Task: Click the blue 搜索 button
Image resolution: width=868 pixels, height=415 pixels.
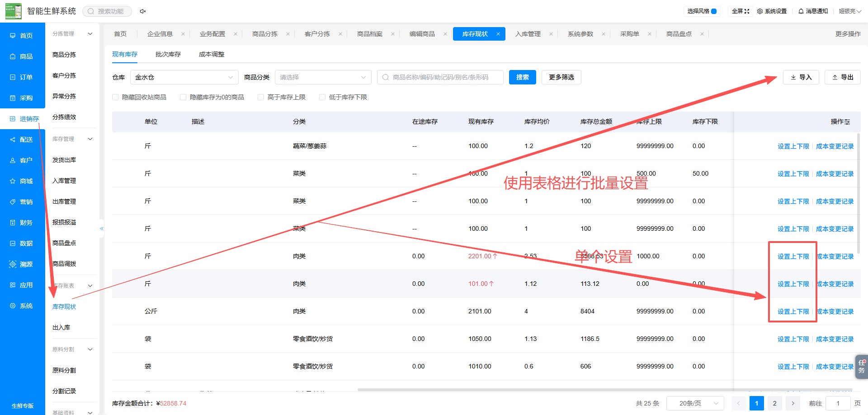Action: click(x=523, y=77)
